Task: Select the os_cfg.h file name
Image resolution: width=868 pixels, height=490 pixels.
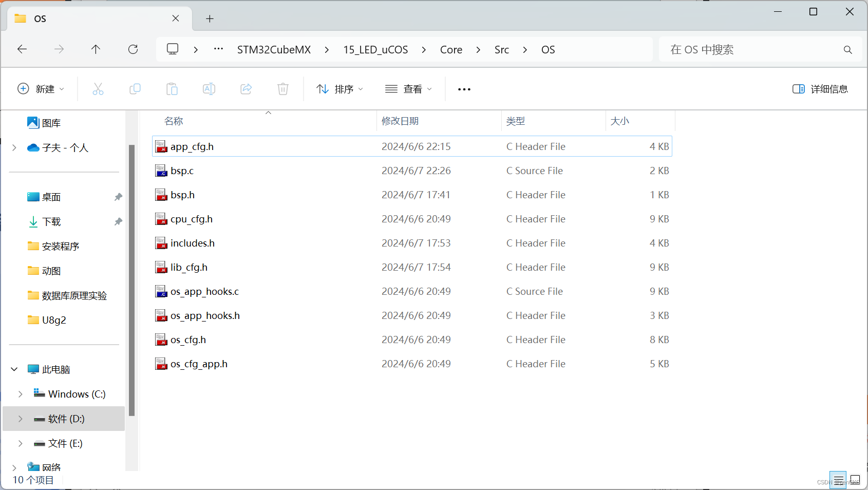Action: coord(188,340)
